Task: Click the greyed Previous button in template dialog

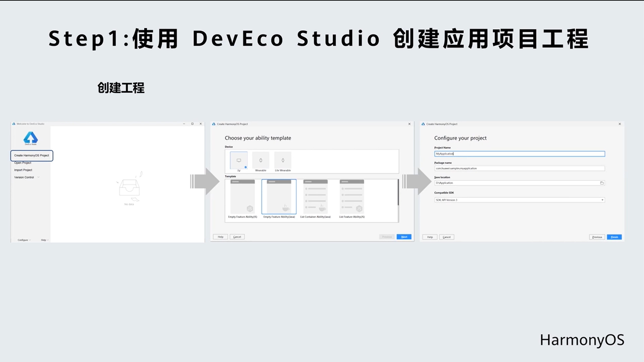Action: (x=387, y=237)
